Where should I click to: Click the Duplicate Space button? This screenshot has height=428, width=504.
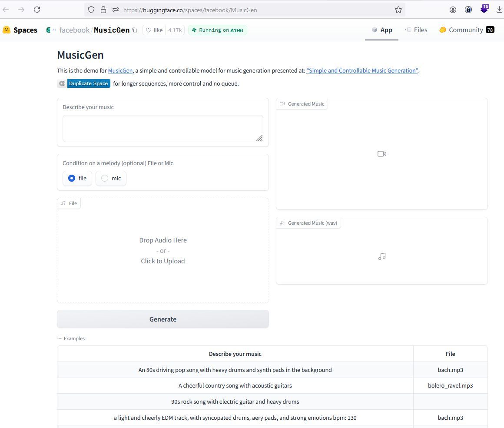point(84,83)
